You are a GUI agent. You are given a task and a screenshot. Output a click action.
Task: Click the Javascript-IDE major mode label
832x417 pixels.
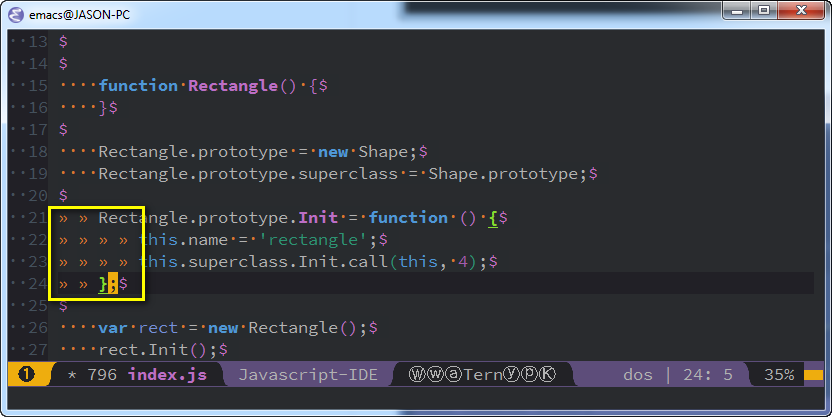pyautogui.click(x=308, y=375)
